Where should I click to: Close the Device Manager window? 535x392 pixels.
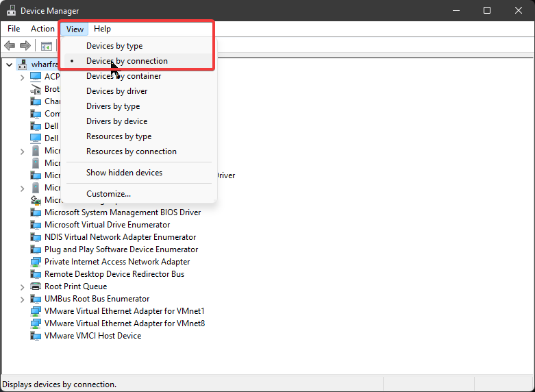[519, 10]
